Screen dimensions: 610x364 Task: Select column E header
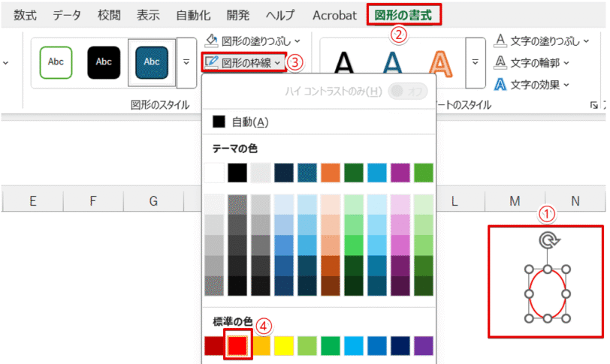[x=33, y=201]
